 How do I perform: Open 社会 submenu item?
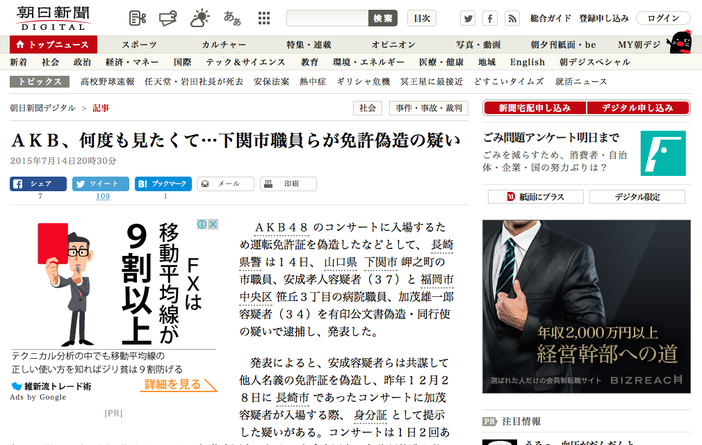(50, 62)
